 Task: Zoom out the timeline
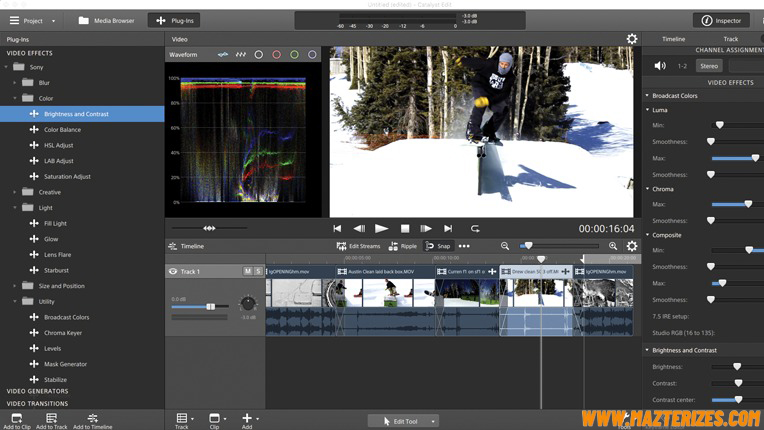click(x=505, y=246)
